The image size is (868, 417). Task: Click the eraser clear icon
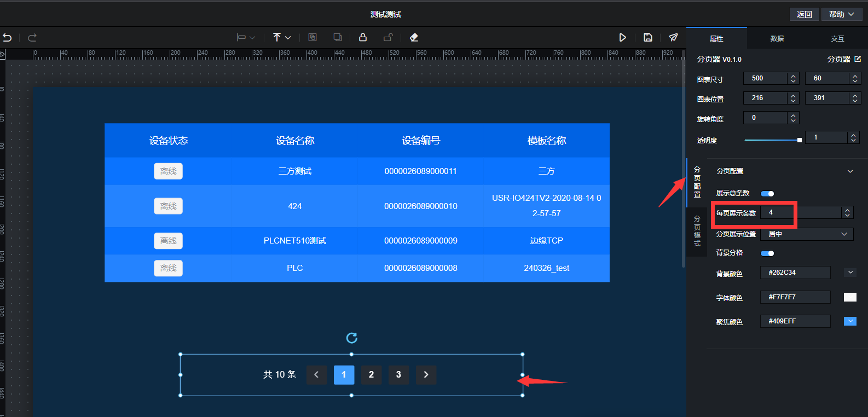(x=414, y=37)
